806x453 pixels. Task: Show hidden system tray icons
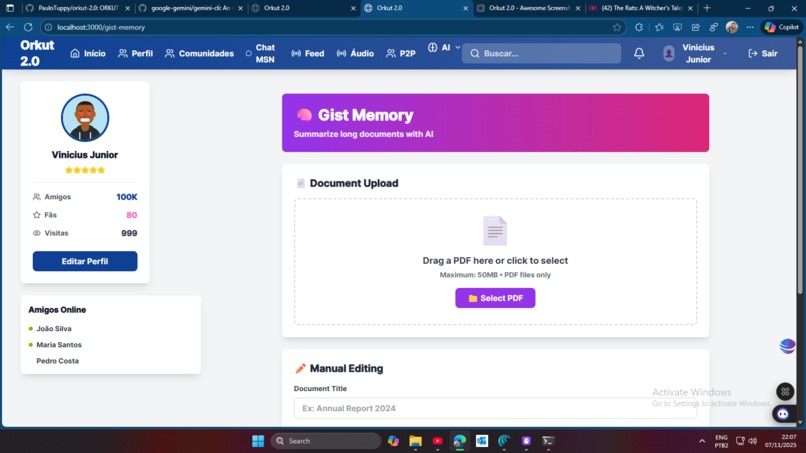[702, 441]
